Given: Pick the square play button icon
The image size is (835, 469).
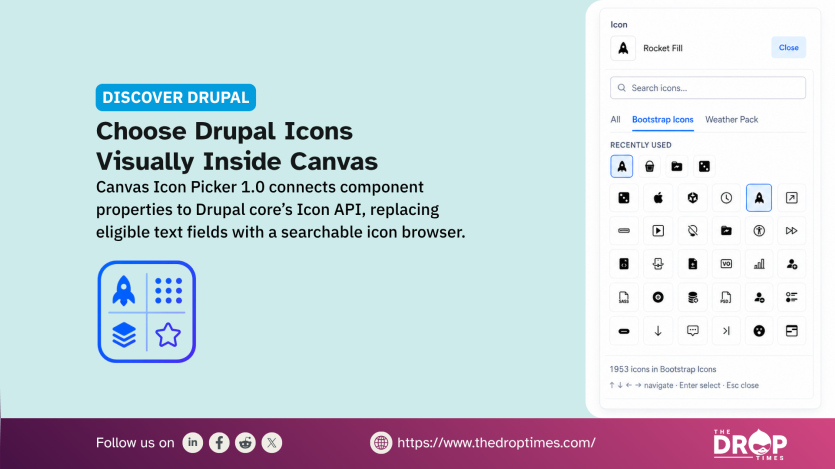Looking at the screenshot, I should pos(658,231).
